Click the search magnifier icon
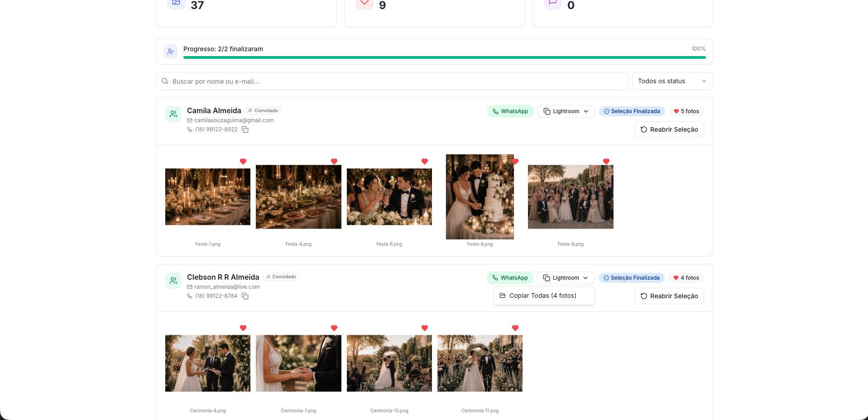The height and width of the screenshot is (420, 868). tap(165, 81)
